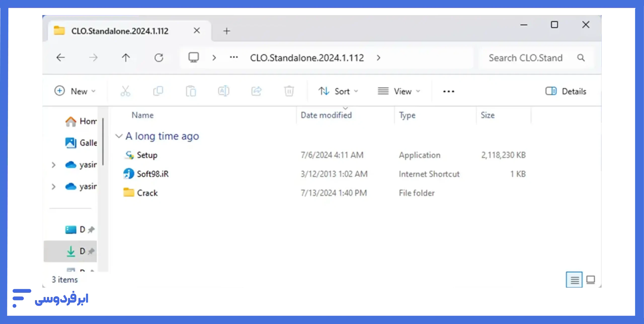Click the sidebar vertical scrollbar
This screenshot has width=644, height=324.
(103, 142)
